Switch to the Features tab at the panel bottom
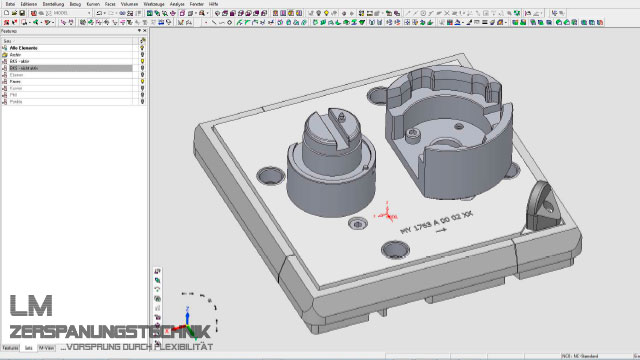This screenshot has width=640, height=360. pos(10,348)
